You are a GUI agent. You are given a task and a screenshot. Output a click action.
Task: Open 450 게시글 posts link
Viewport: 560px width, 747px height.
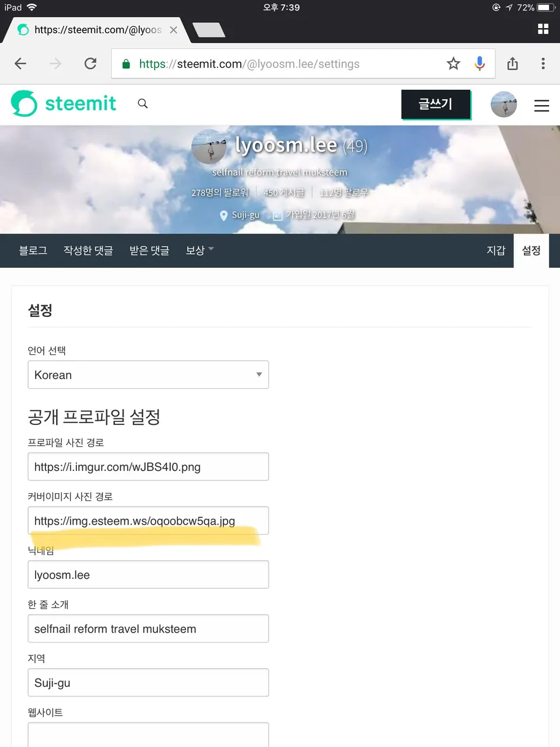point(283,192)
